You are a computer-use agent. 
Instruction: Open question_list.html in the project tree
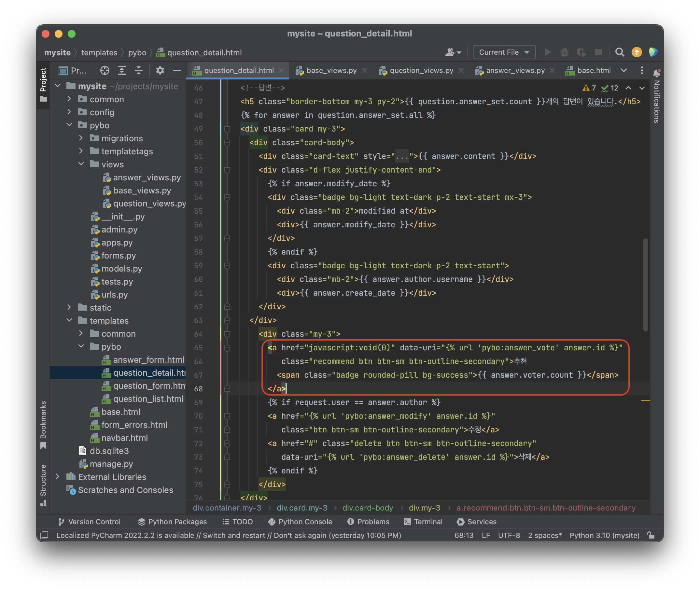click(148, 399)
